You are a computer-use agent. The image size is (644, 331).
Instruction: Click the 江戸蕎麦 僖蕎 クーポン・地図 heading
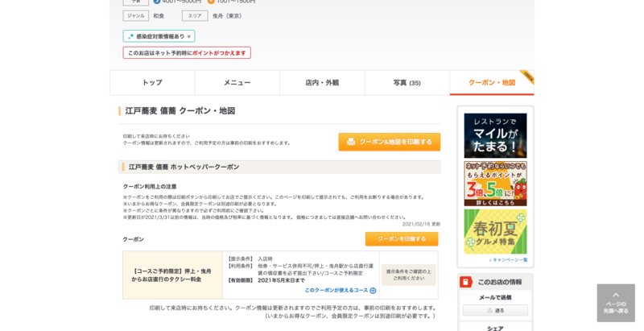(180, 111)
